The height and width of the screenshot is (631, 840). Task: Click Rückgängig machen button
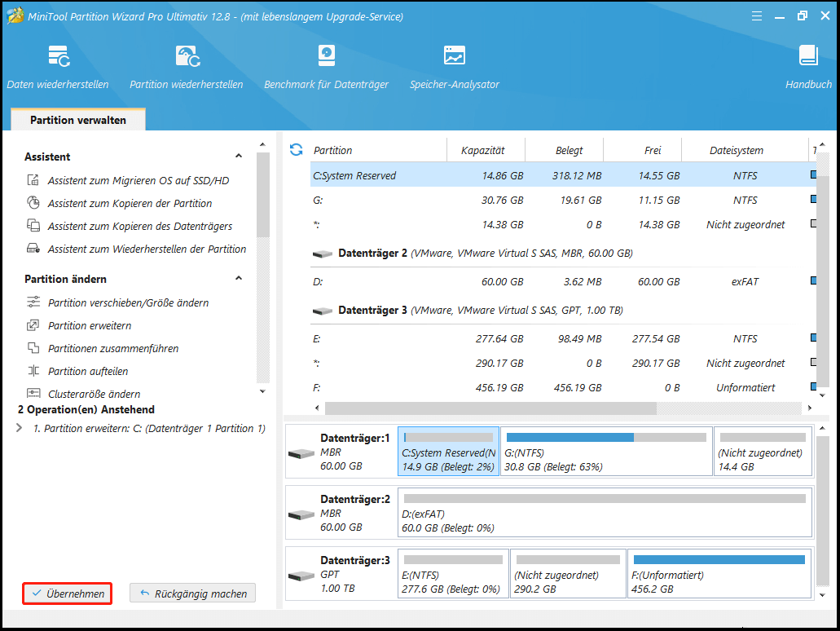(x=192, y=593)
